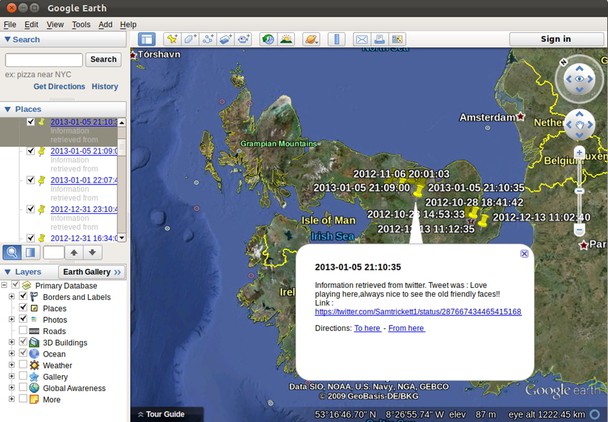Image resolution: width=608 pixels, height=422 pixels.
Task: Enable the Weather layer checkbox
Action: point(23,365)
